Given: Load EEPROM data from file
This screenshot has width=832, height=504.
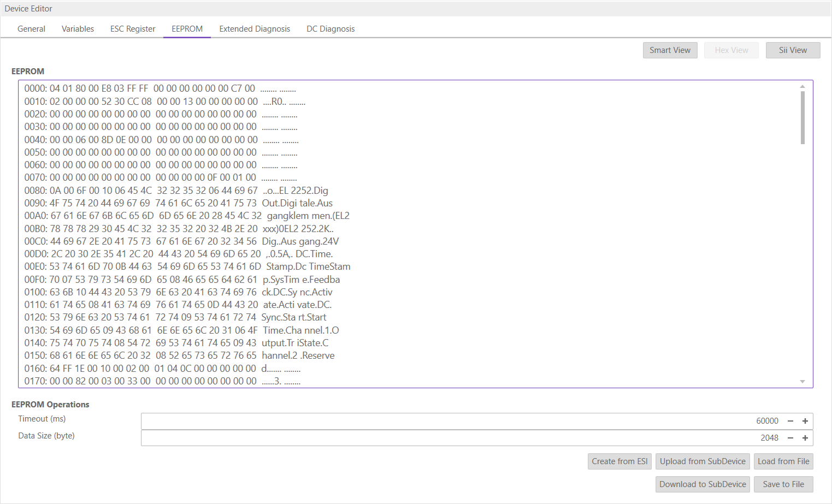Looking at the screenshot, I should coord(783,461).
